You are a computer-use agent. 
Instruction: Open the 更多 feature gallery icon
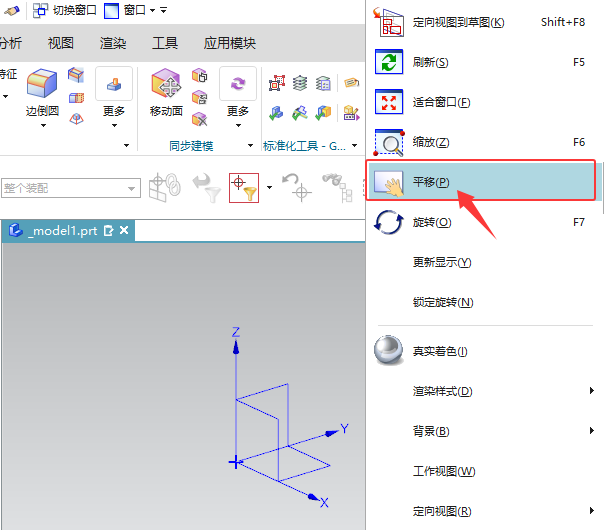(x=114, y=84)
